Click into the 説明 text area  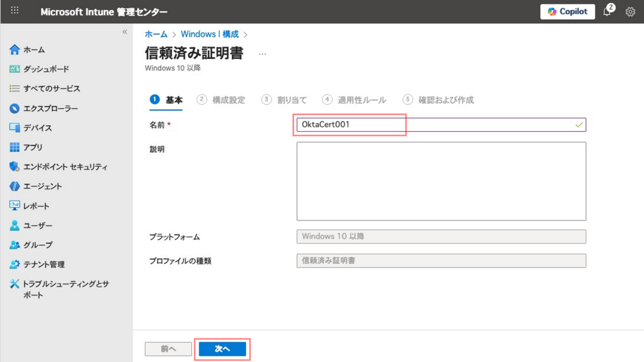(441, 181)
